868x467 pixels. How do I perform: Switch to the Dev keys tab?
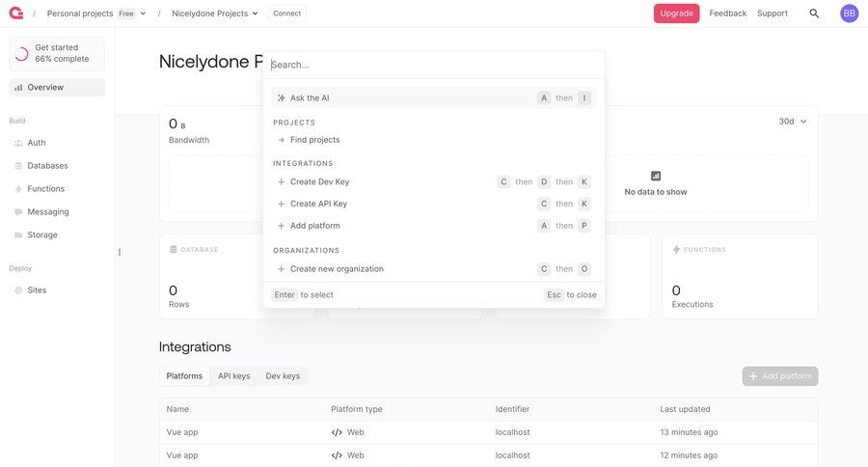283,376
